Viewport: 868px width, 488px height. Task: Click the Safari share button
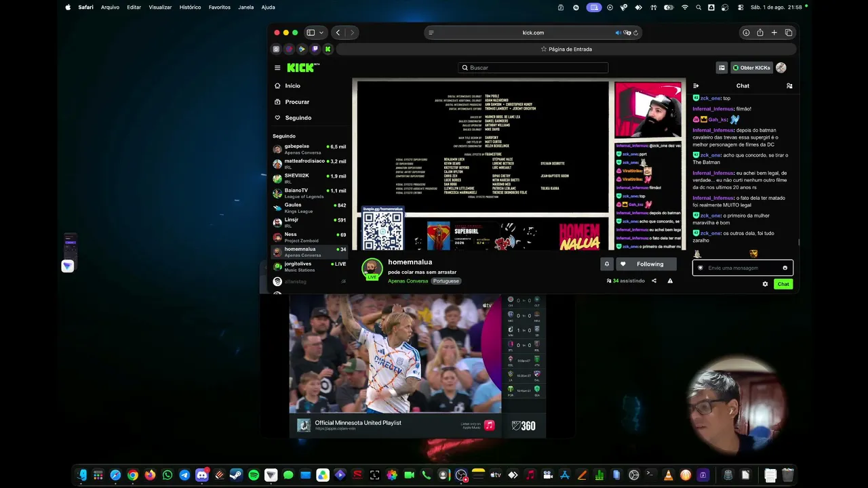tap(760, 33)
